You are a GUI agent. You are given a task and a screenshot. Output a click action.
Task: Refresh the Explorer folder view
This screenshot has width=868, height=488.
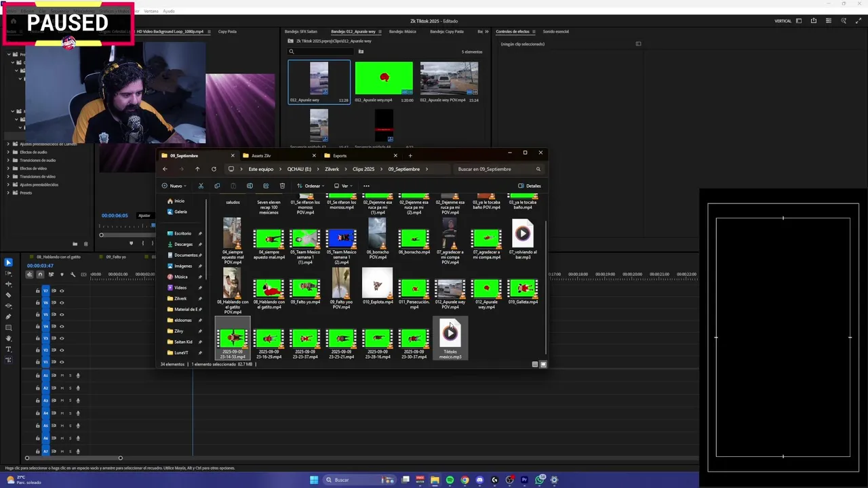pyautogui.click(x=214, y=169)
